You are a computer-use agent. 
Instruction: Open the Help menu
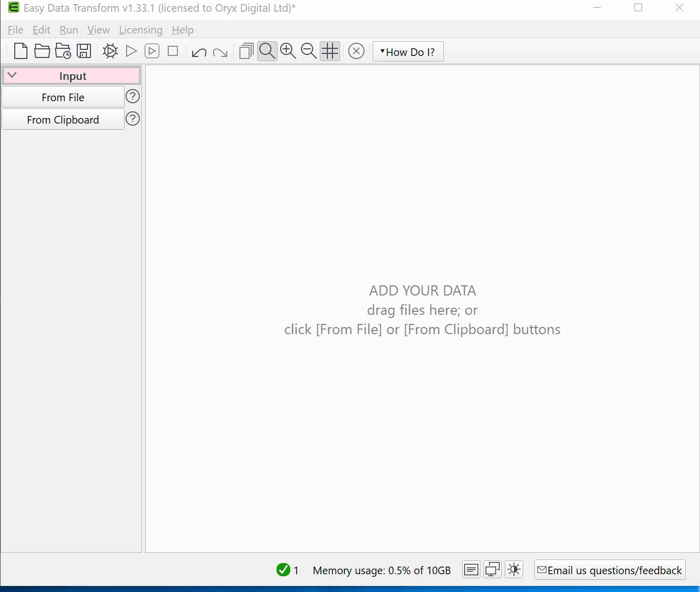(x=182, y=30)
